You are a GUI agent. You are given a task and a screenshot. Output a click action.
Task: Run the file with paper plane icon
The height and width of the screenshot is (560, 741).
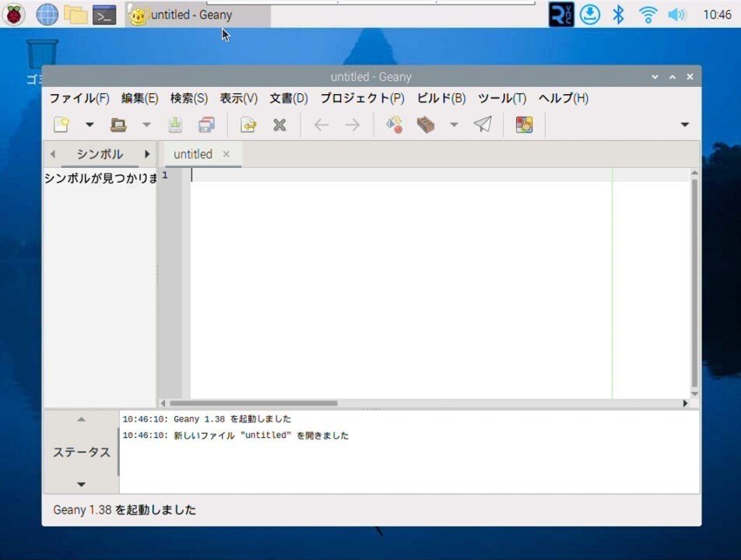pyautogui.click(x=483, y=124)
